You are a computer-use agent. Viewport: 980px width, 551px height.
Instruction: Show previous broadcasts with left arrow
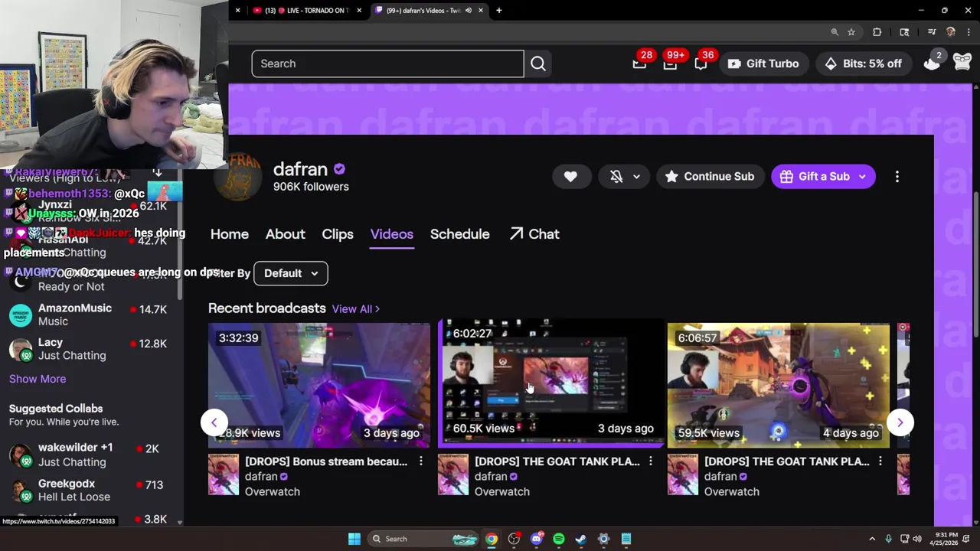tap(214, 422)
